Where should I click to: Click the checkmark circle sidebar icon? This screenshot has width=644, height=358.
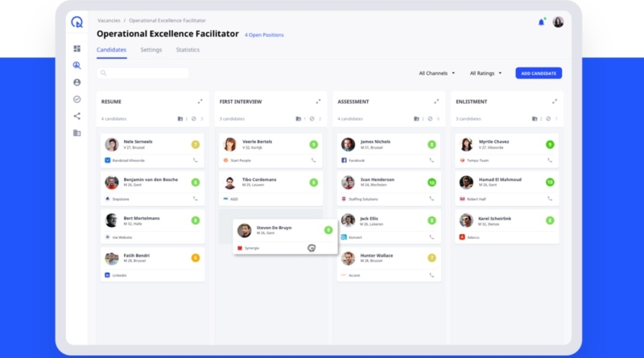tap(76, 99)
